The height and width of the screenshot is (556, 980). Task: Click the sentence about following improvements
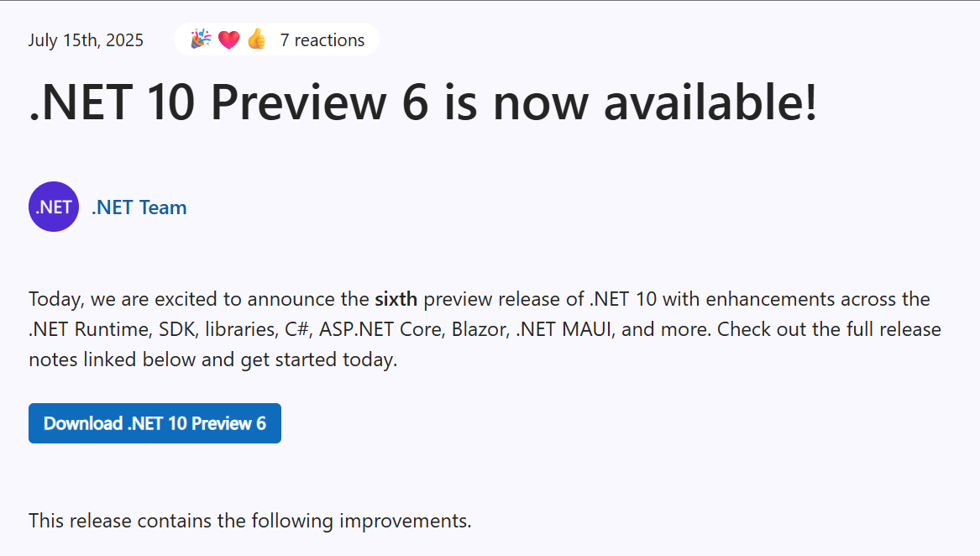pos(250,521)
